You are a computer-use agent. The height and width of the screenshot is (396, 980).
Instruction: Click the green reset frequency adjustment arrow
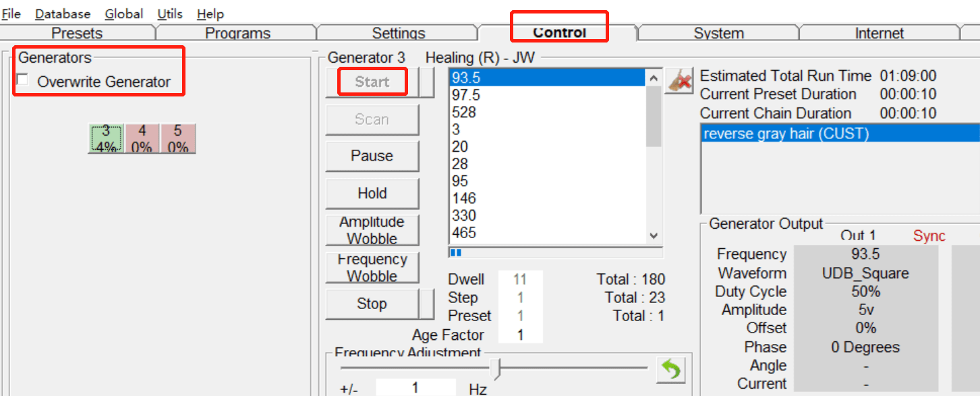click(x=671, y=370)
